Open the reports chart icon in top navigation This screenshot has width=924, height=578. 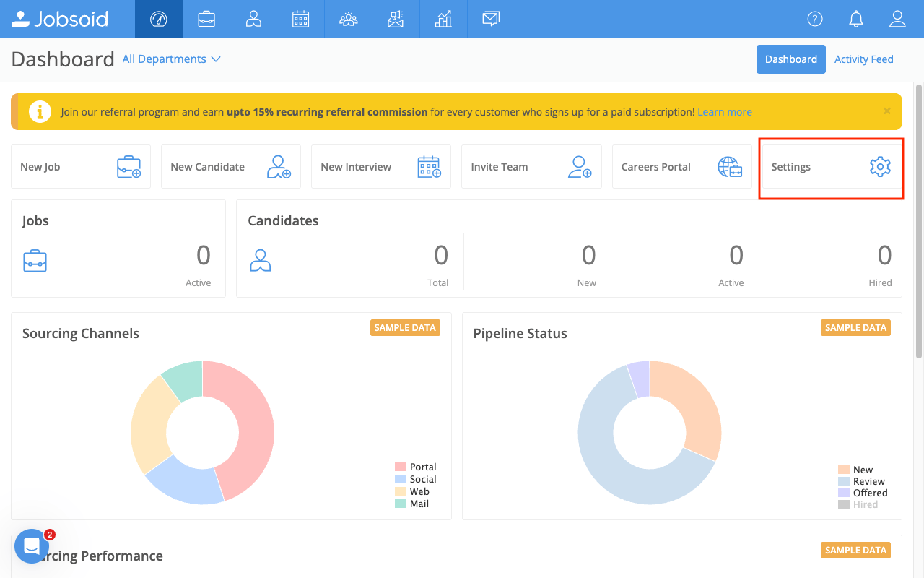(x=443, y=19)
